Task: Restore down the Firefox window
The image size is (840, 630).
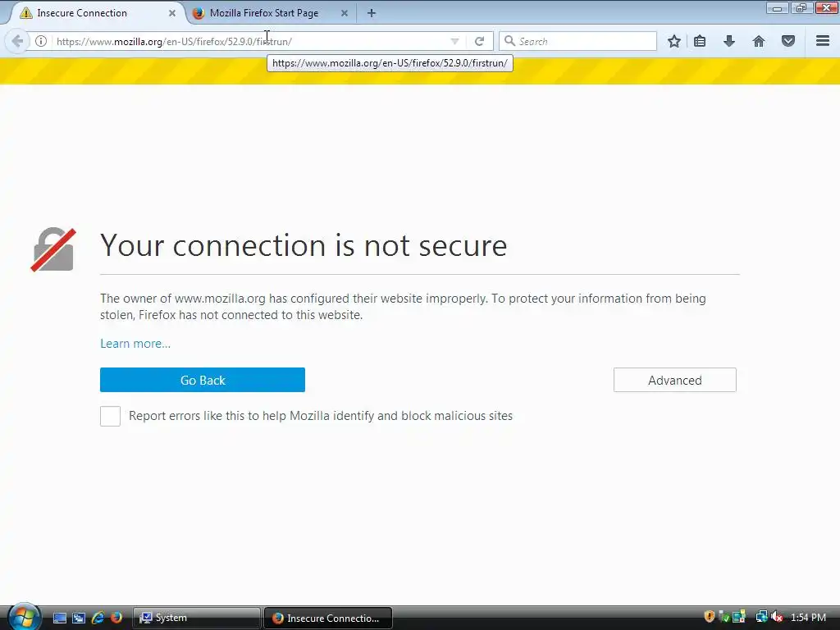Action: [x=801, y=7]
